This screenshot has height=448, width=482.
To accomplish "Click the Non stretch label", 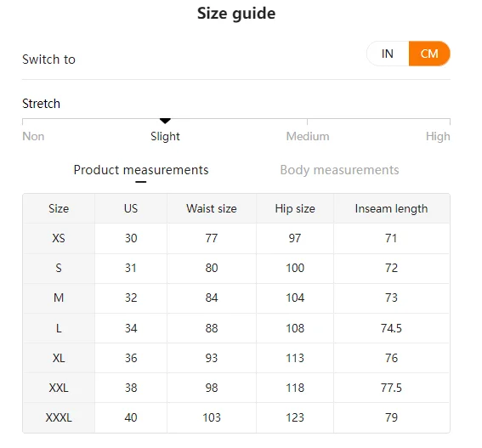I will pyautogui.click(x=33, y=136).
